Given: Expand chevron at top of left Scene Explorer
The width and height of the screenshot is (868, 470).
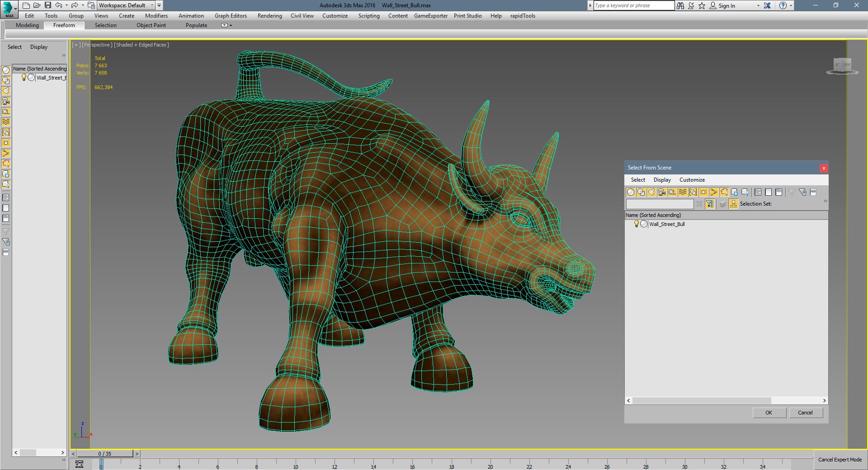Looking at the screenshot, I should 64,56.
